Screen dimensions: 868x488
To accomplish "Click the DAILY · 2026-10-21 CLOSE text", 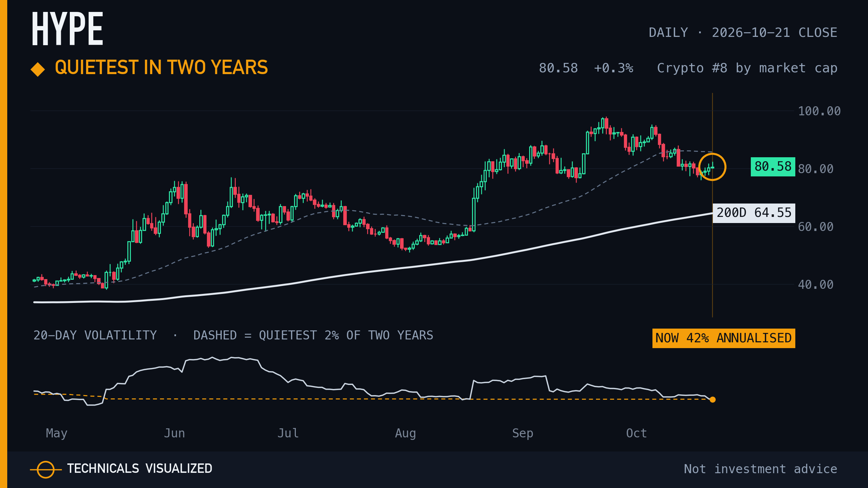I will [743, 33].
